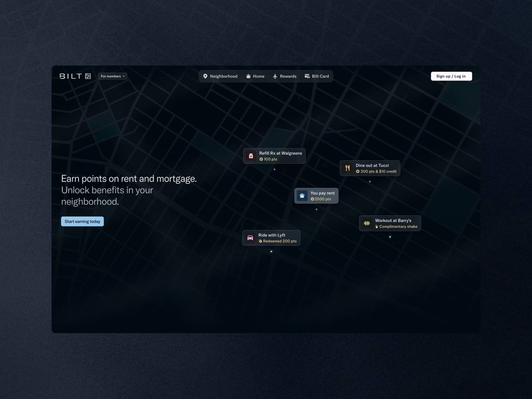Open the Bilt Card nav item
The height and width of the screenshot is (399, 532).
pyautogui.click(x=317, y=76)
